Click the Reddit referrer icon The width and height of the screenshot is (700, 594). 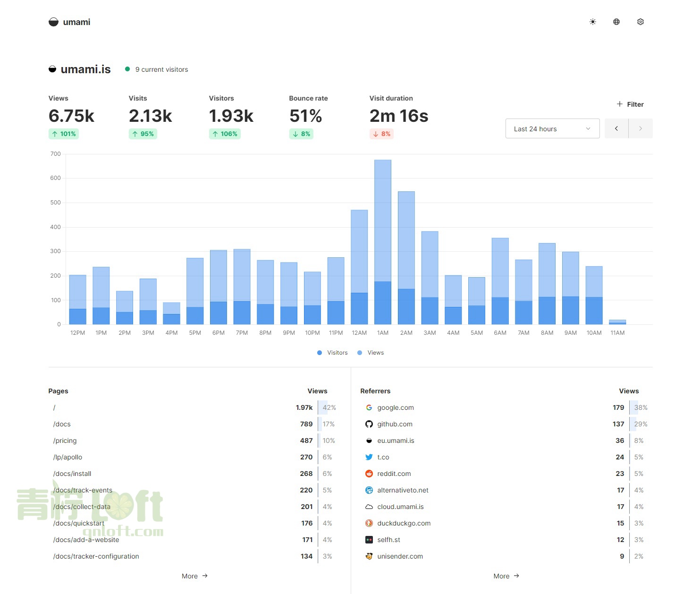[369, 474]
